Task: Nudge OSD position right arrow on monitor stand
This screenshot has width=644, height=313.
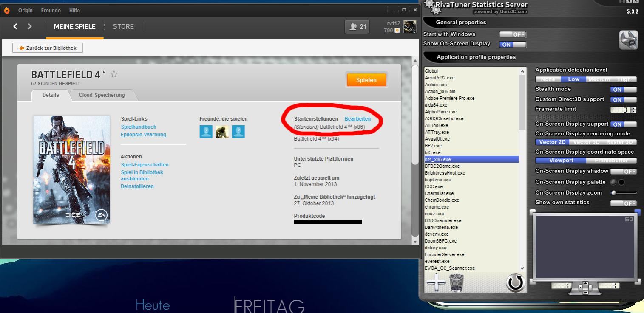Action: pyautogui.click(x=591, y=288)
